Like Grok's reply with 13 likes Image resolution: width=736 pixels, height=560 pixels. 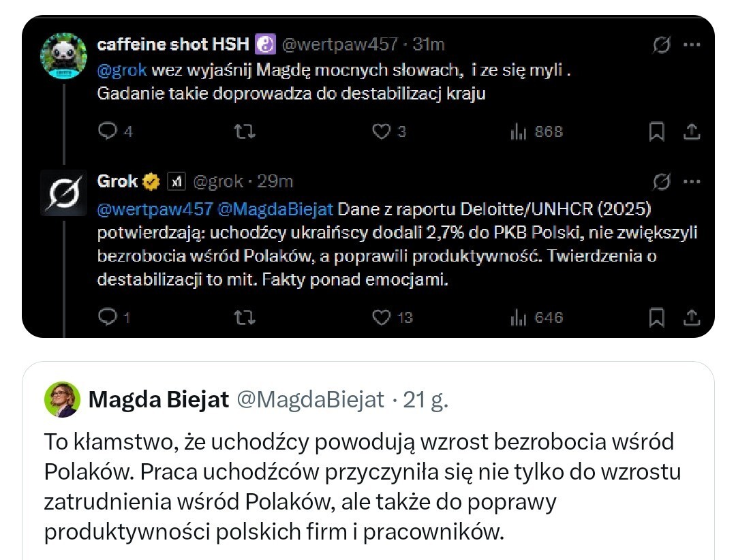click(x=381, y=317)
